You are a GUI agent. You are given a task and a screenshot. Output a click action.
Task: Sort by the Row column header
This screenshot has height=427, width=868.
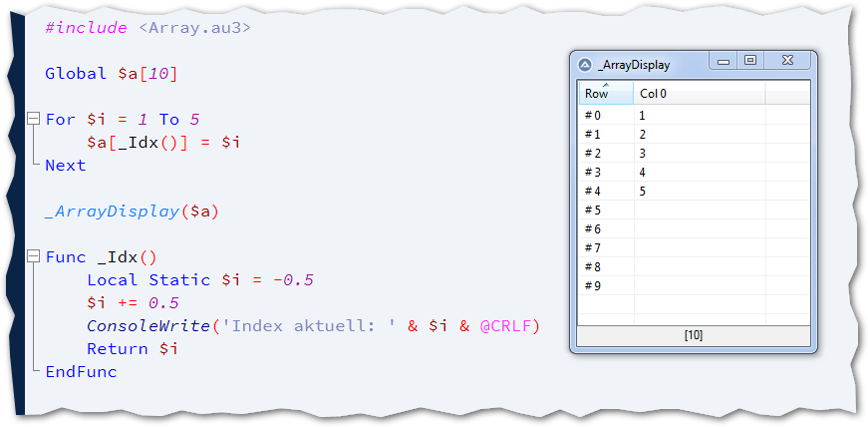coord(605,94)
